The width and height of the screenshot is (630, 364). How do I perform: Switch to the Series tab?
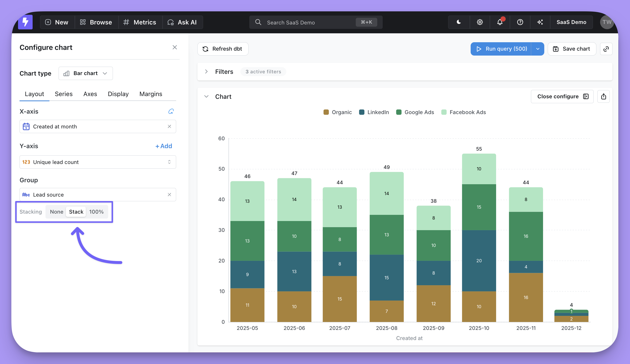point(64,94)
